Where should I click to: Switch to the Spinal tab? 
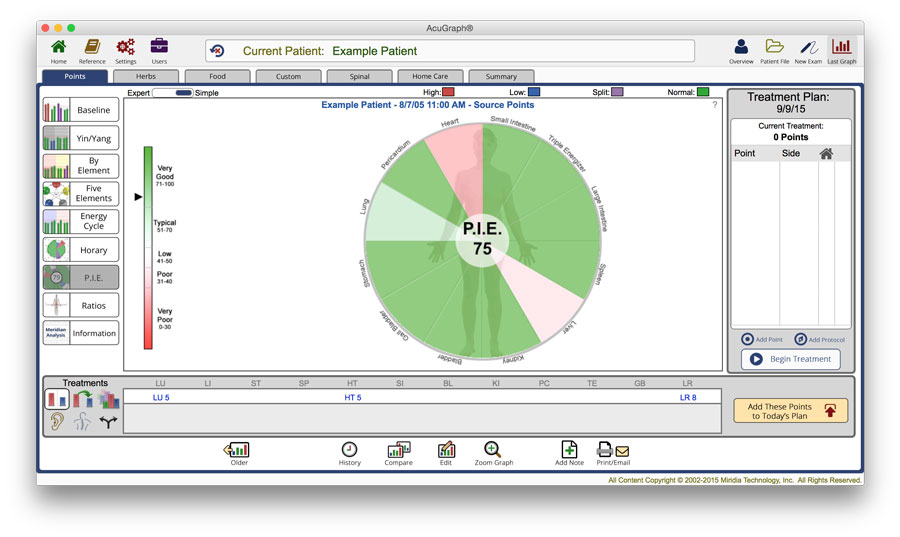pos(359,76)
